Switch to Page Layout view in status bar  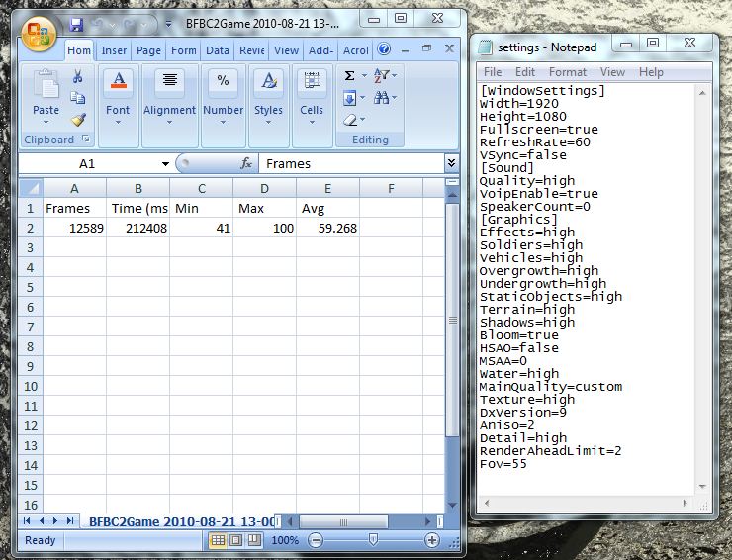coord(235,540)
